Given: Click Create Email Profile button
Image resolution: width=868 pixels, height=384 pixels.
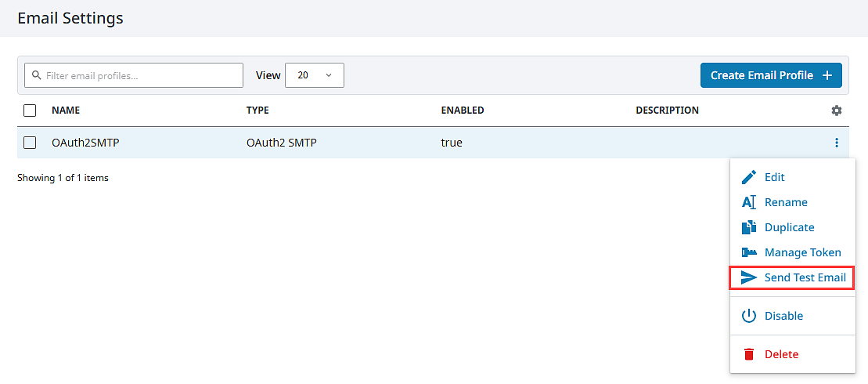Looking at the screenshot, I should pos(771,75).
